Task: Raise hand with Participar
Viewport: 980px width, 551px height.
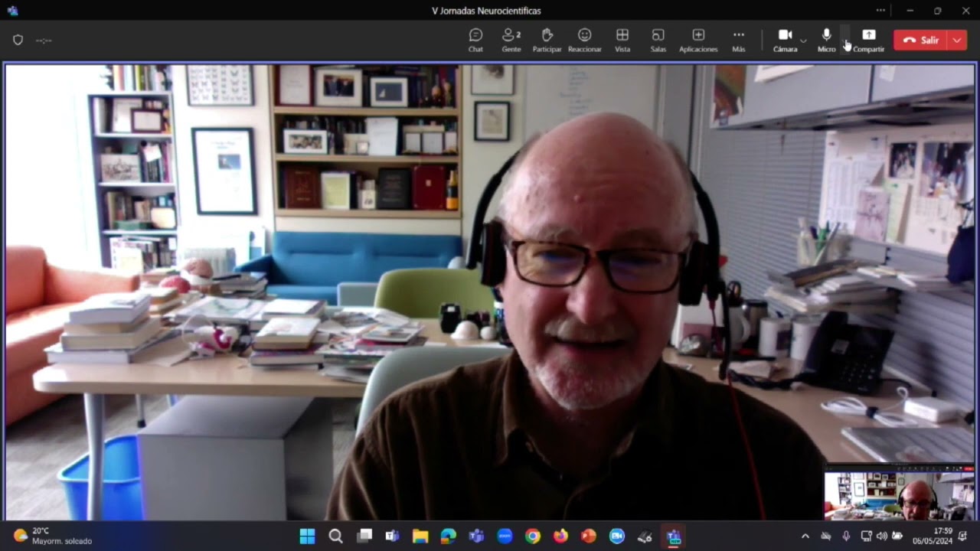Action: pos(547,40)
